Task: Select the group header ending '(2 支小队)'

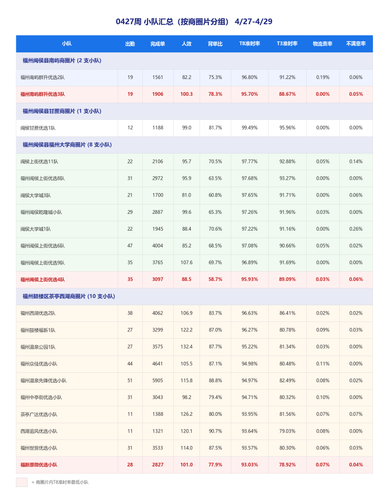Action: pos(194,61)
